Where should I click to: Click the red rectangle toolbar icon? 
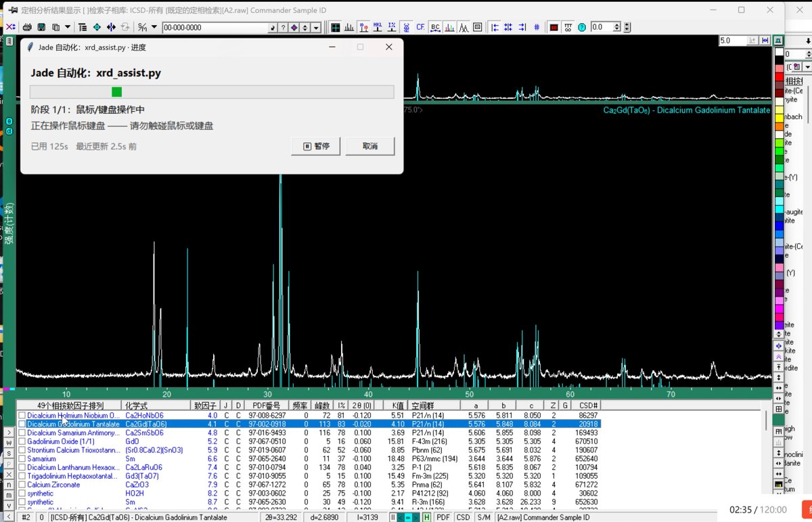(554, 27)
